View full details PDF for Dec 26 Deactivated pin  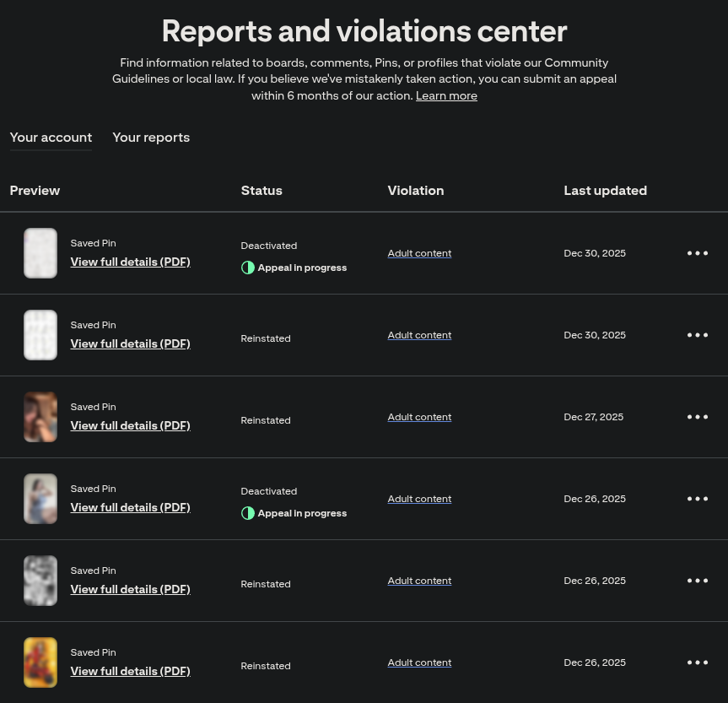coord(131,507)
